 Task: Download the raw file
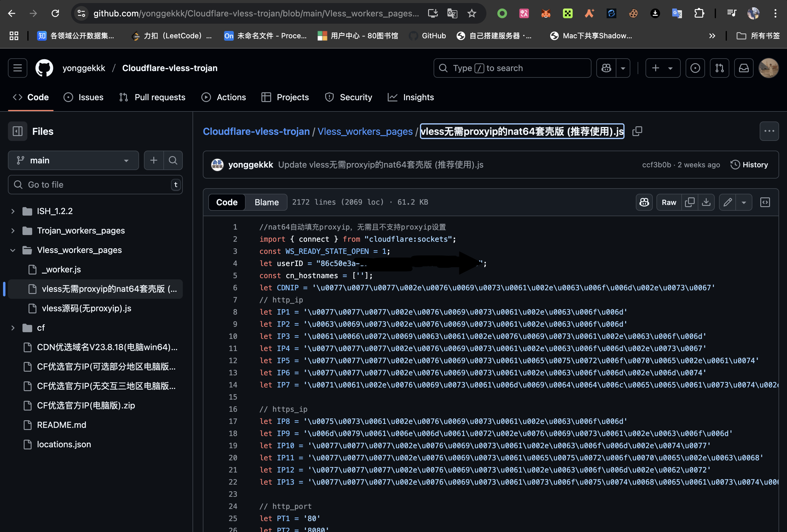pos(707,202)
